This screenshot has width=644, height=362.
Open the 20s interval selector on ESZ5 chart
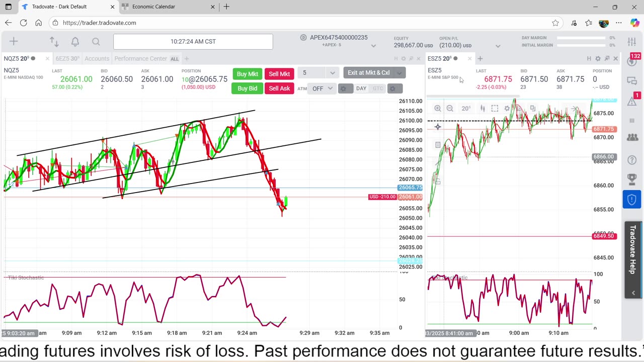coord(466,108)
